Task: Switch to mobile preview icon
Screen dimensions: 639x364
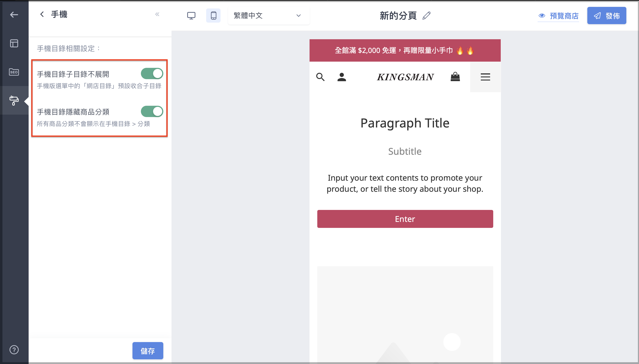Action: click(213, 16)
